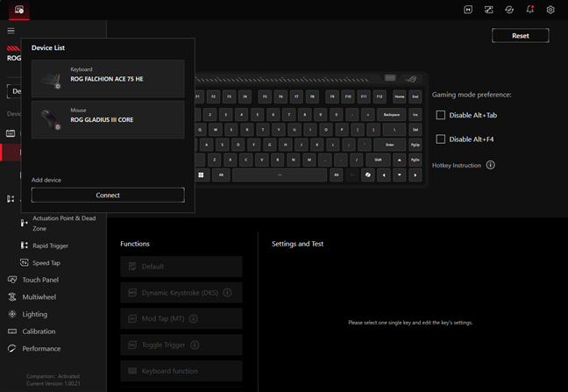Open Touch Panel settings
Image resolution: width=568 pixels, height=392 pixels.
click(40, 280)
